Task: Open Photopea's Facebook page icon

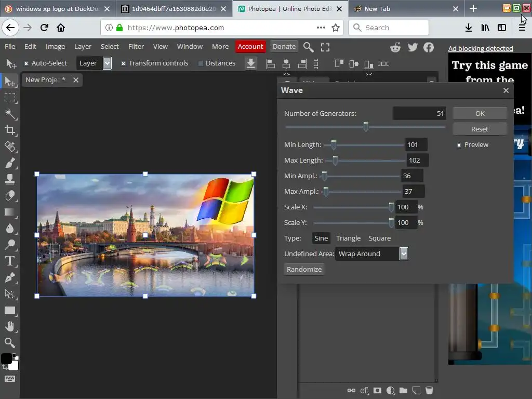Action: tap(429, 47)
